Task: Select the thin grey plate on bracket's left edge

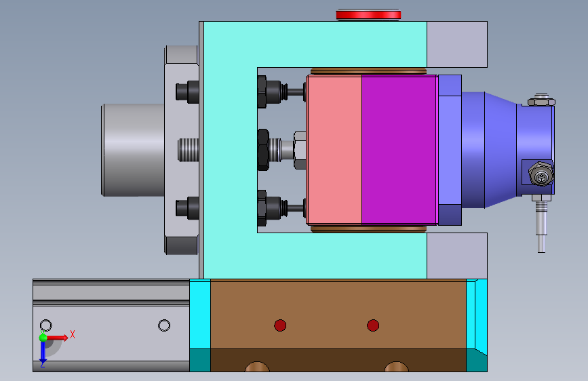Action: click(x=201, y=150)
